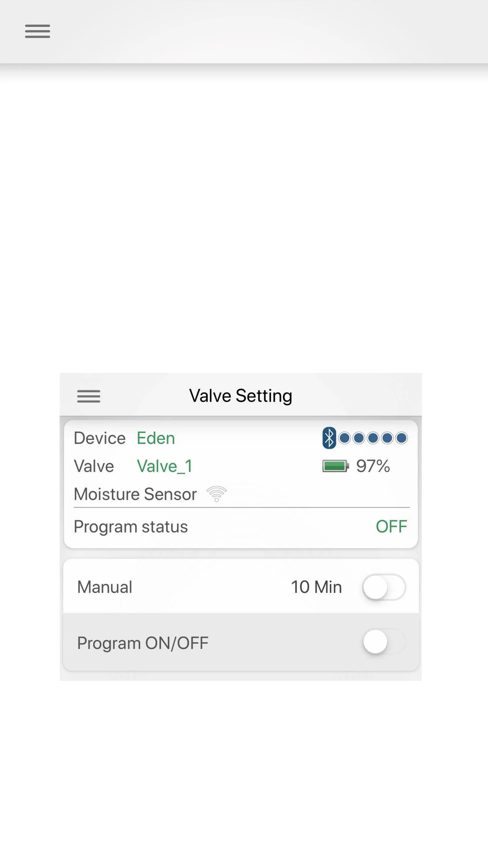Screen dimensions: 488x868
Task: Select the Valve_1 valve name
Action: click(164, 466)
